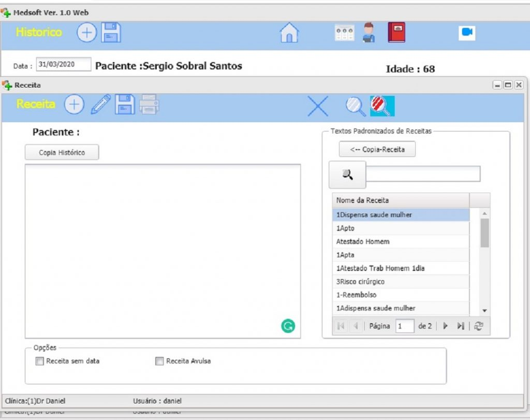Image resolution: width=530 pixels, height=420 pixels.
Task: Click the blue X cancel icon
Action: pyautogui.click(x=318, y=106)
